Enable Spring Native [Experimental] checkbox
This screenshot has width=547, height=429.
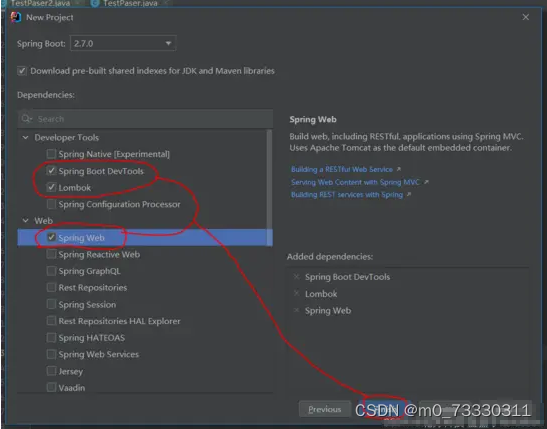pos(51,154)
